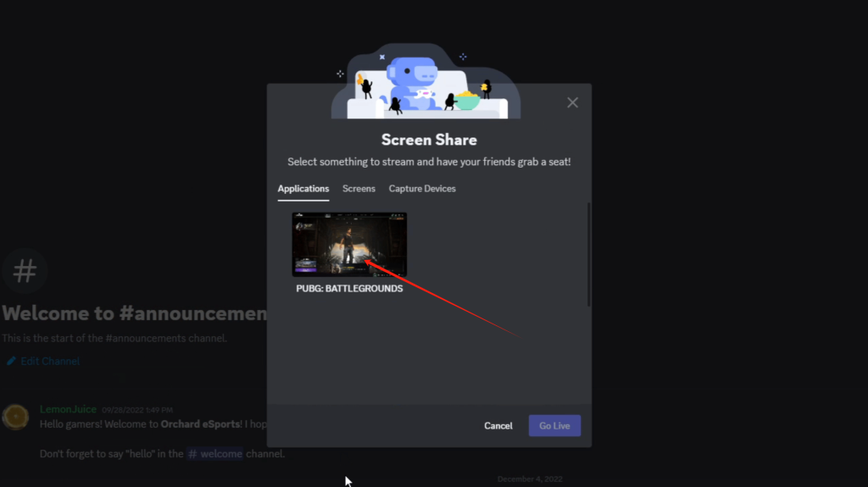The height and width of the screenshot is (487, 868).
Task: Click 'This is the start of' channel text
Action: point(114,338)
